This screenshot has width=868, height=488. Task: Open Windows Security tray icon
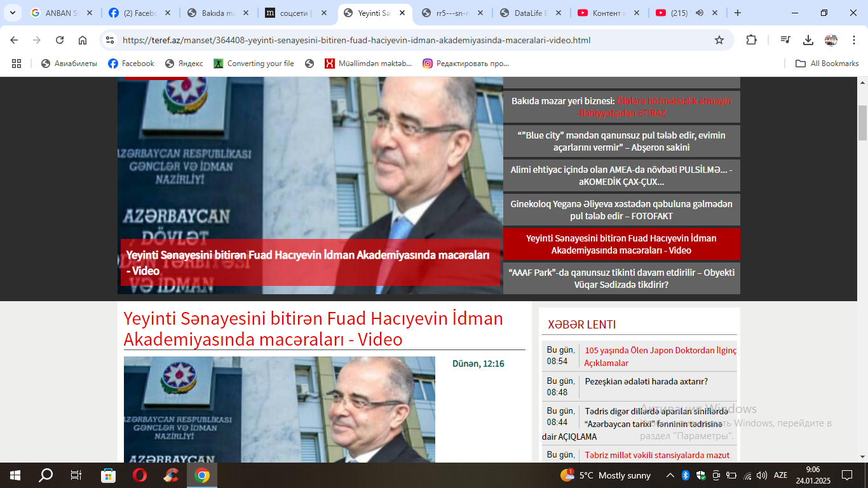[701, 475]
